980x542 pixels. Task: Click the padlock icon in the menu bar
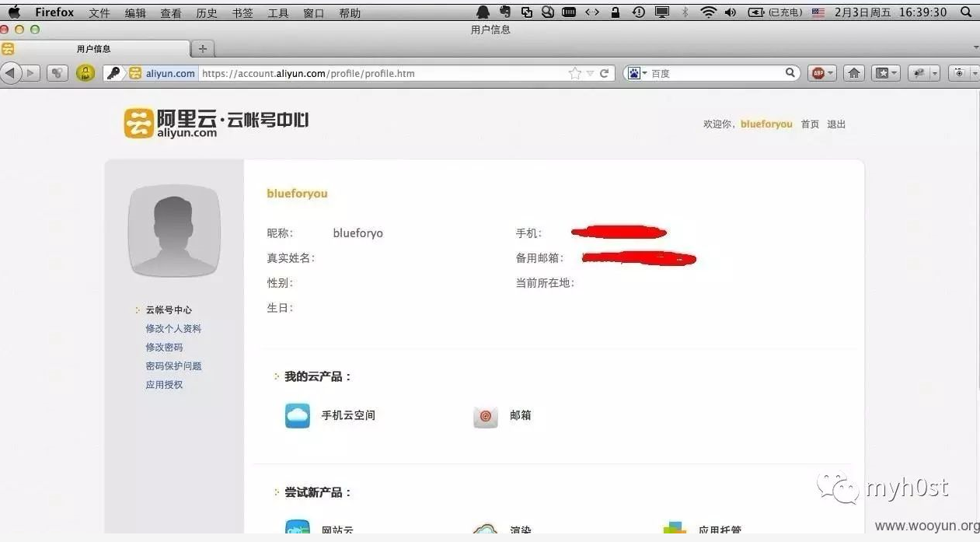tap(616, 12)
